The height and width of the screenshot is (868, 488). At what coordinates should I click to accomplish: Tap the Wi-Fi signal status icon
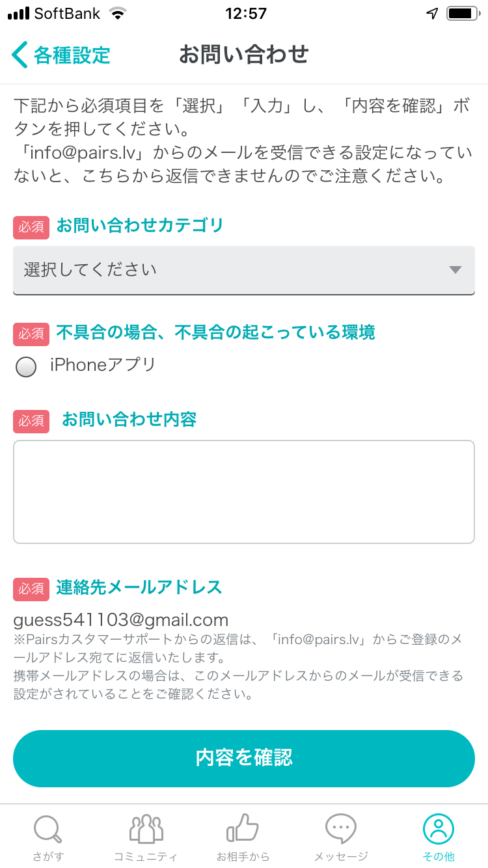118,14
